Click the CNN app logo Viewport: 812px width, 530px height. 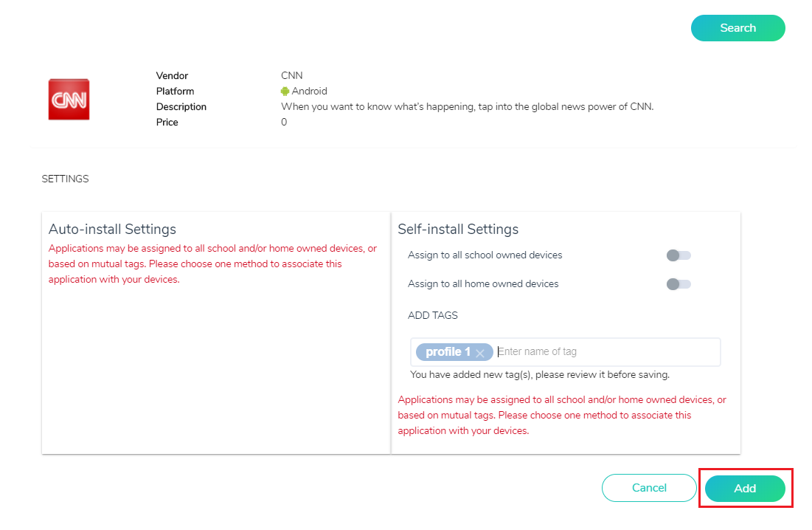[69, 100]
